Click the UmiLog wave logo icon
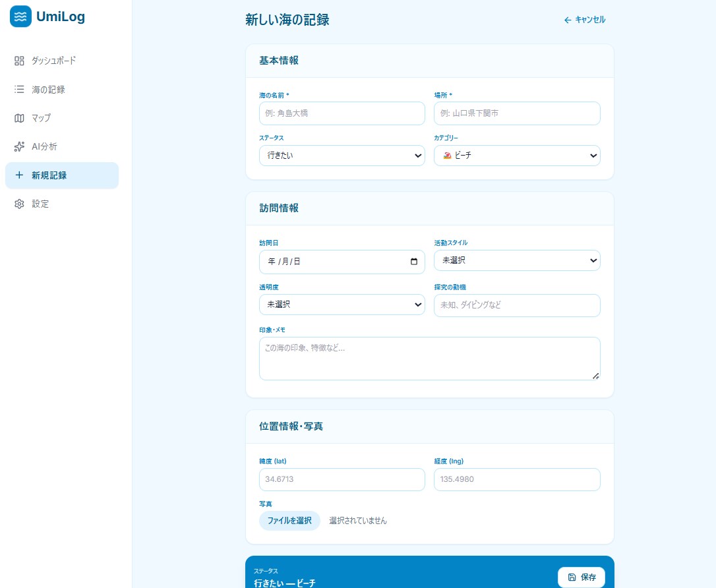This screenshot has width=716, height=588. click(x=20, y=16)
